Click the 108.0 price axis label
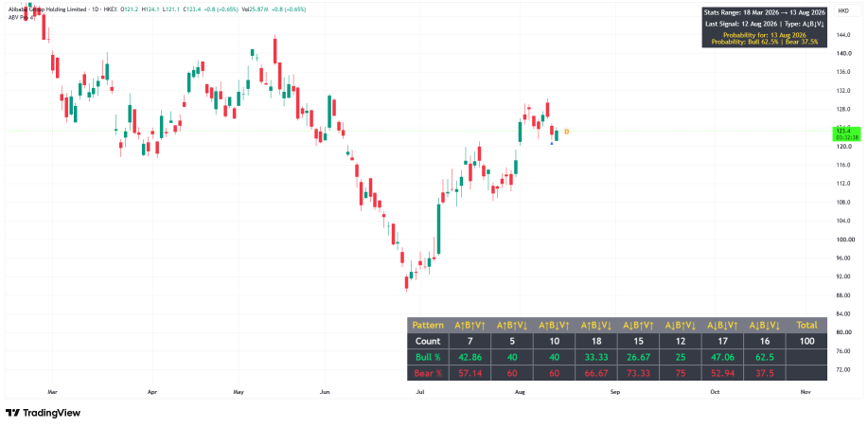 click(844, 203)
